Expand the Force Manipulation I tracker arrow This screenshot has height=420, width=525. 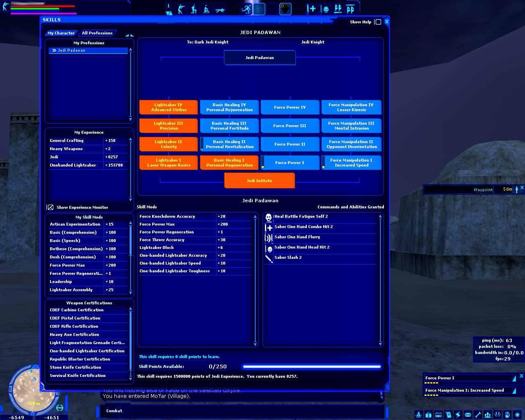[x=514, y=390]
